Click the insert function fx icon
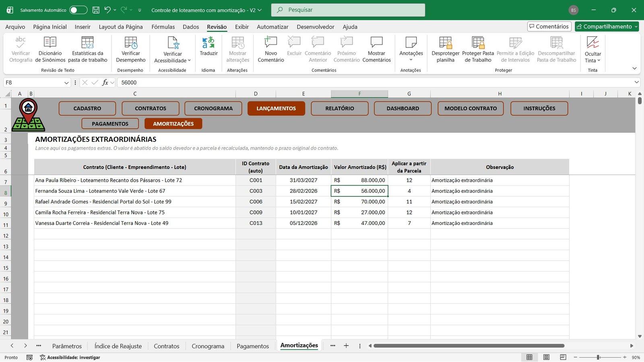The width and height of the screenshot is (644, 362). (x=105, y=82)
